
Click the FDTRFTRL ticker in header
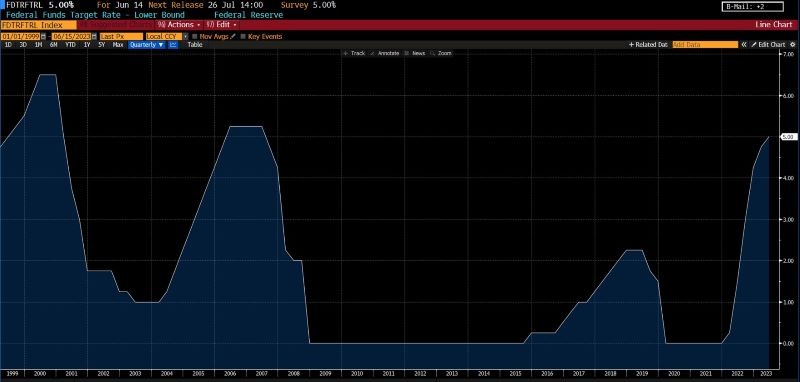[24, 5]
